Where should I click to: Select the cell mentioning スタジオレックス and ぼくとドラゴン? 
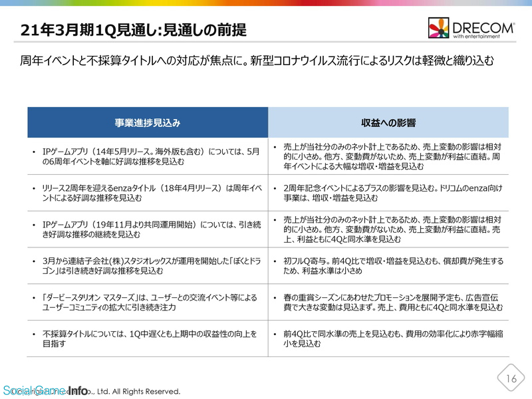coord(148,265)
